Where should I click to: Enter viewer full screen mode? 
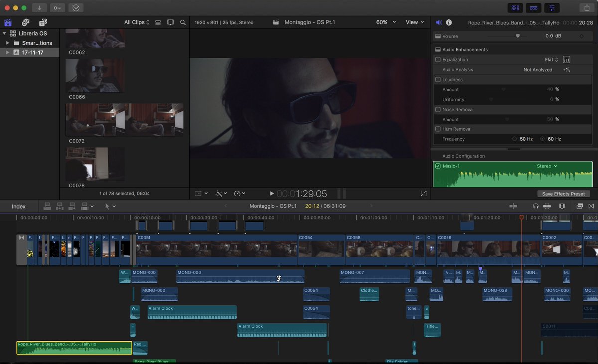click(424, 193)
